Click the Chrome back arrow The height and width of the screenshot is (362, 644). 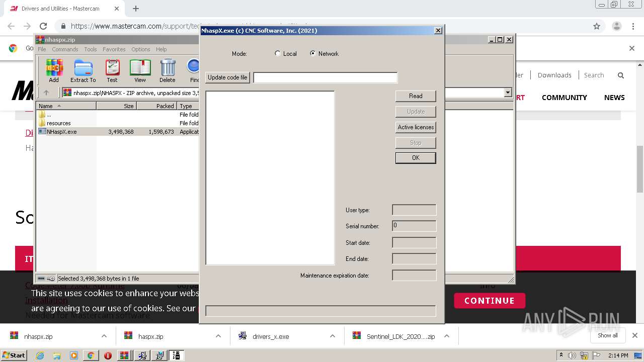tap(11, 26)
